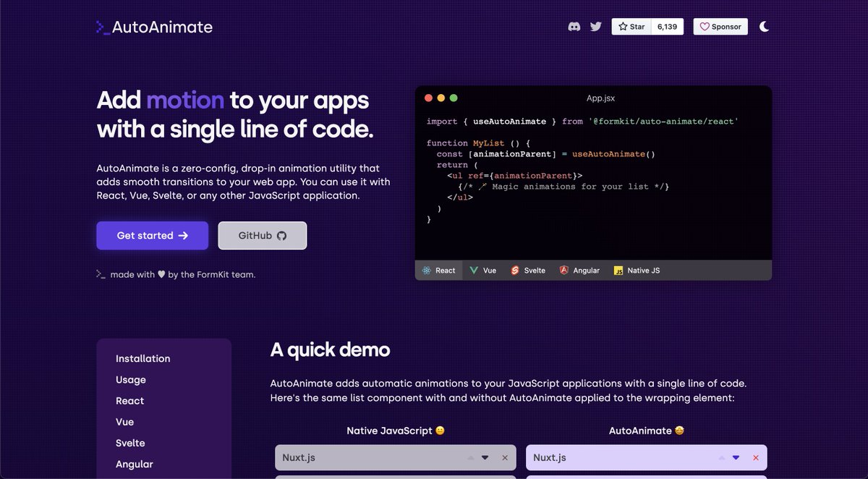The width and height of the screenshot is (868, 479).
Task: Click the AutoAnimate logo
Action: point(154,27)
